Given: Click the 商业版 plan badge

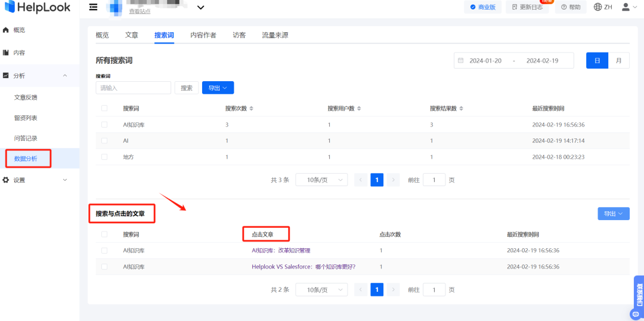Looking at the screenshot, I should click(482, 7).
